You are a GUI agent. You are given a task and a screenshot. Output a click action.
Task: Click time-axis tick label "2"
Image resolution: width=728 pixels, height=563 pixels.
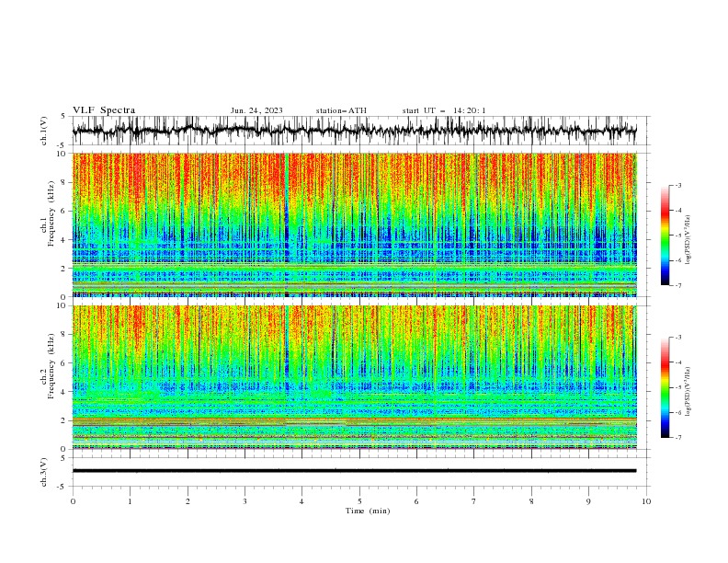tap(188, 501)
